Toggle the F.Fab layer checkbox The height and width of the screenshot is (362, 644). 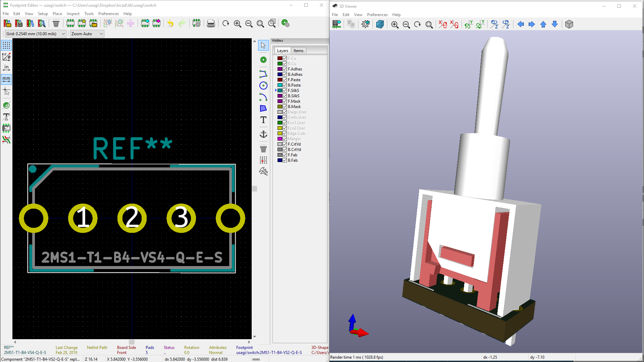click(285, 155)
